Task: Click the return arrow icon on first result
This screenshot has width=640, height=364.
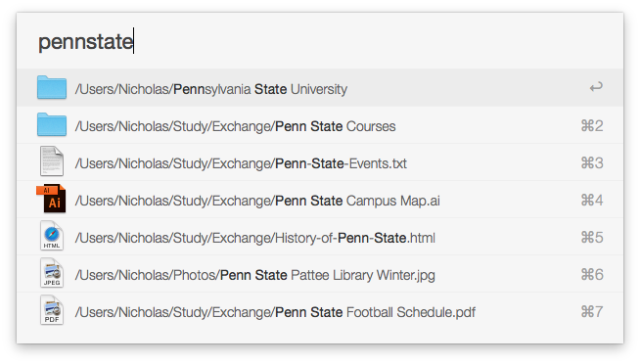Action: [x=596, y=87]
